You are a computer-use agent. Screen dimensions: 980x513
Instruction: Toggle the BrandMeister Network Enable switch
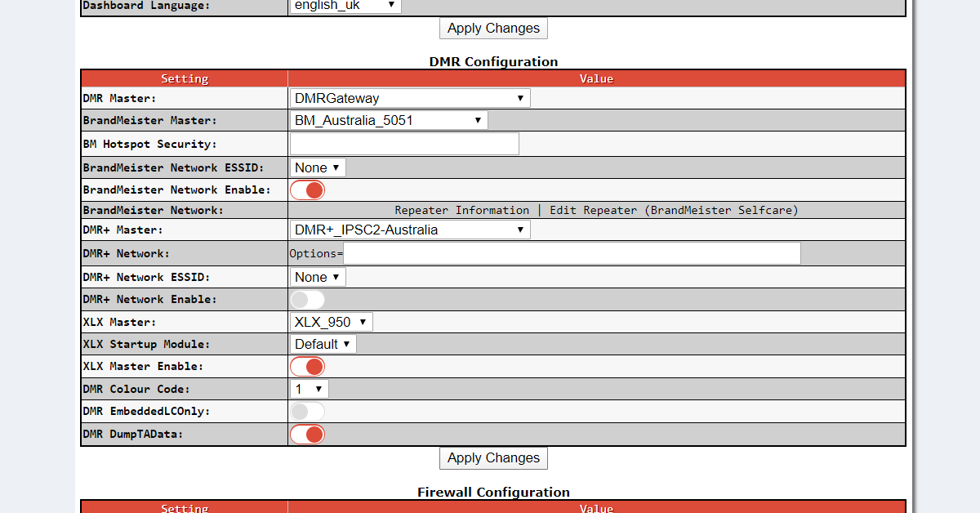pyautogui.click(x=307, y=190)
